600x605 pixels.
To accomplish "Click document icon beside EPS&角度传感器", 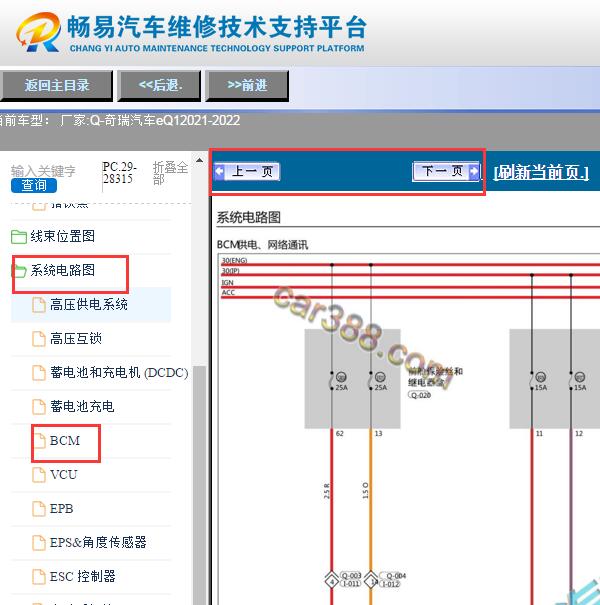I will [39, 542].
